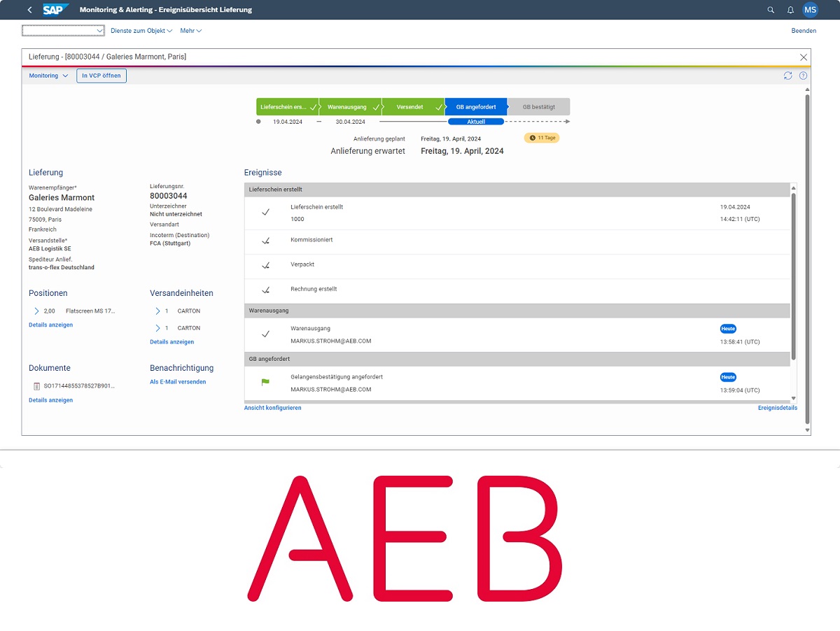Screen dimensions: 840x631
Task: Click the green flag icon for Gelangensbestätigung
Action: click(x=265, y=383)
